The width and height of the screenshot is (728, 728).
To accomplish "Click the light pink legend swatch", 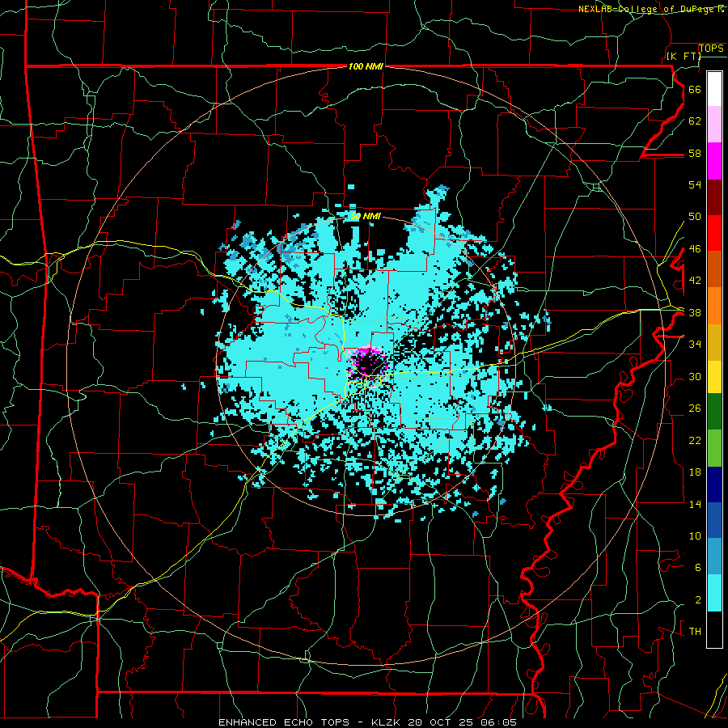I will click(714, 125).
